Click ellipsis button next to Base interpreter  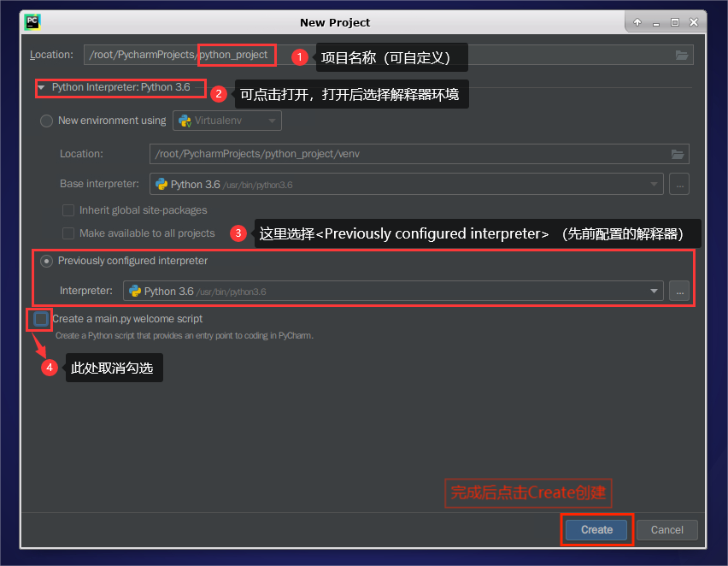point(679,185)
